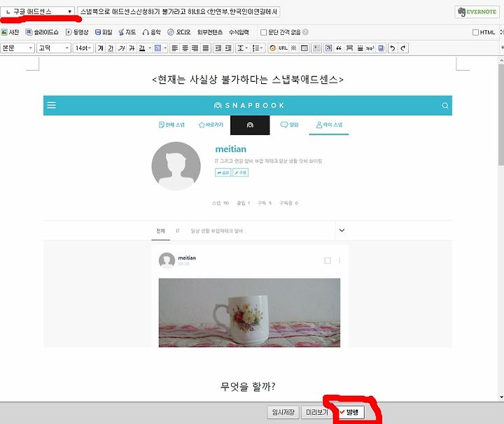
Task: Open 외부컨텐츠 external content option
Action: click(210, 32)
